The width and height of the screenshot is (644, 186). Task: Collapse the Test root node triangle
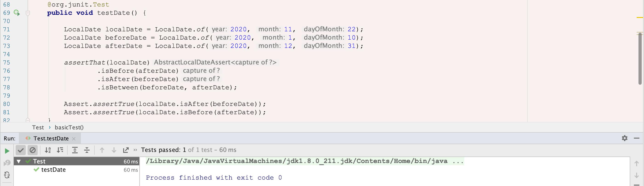[x=18, y=161]
